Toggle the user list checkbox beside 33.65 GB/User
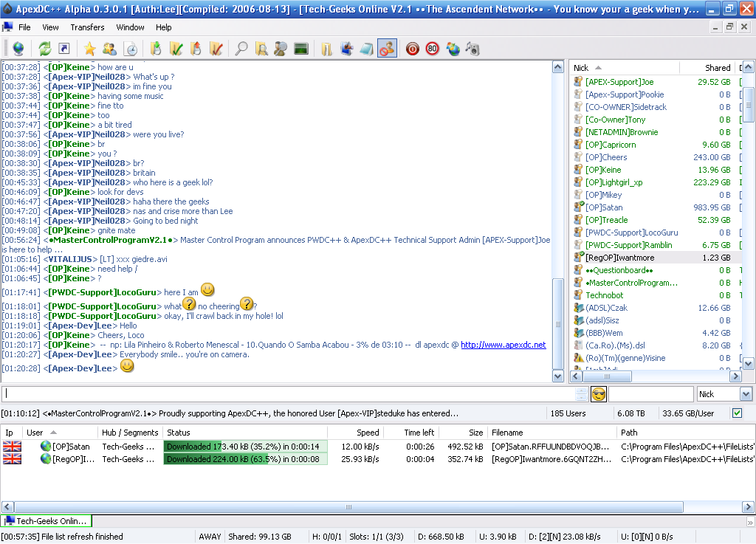Screen dimensions: 756x544 [738, 413]
